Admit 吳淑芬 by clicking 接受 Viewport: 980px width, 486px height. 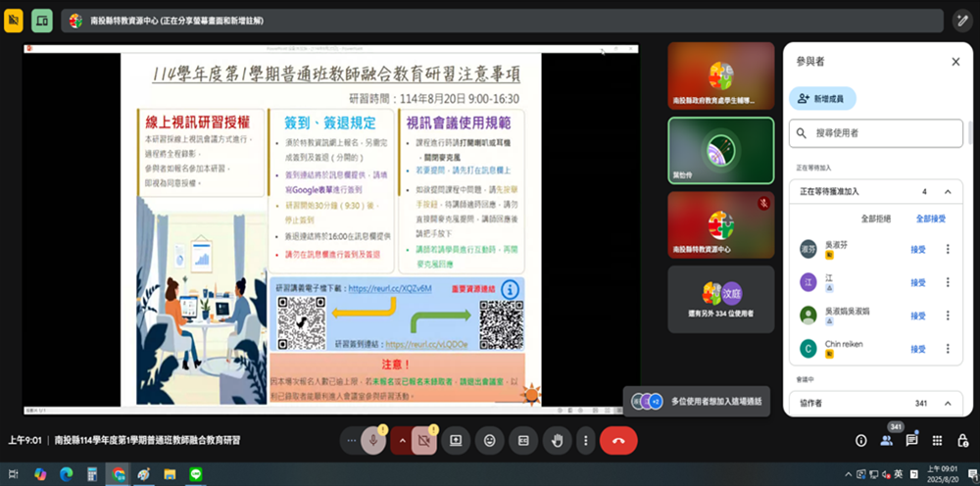tap(917, 250)
